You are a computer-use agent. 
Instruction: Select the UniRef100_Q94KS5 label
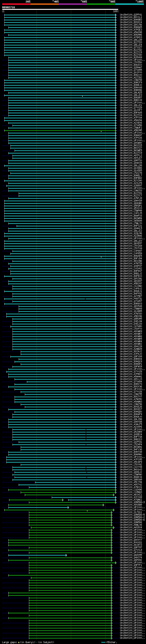[131, 163]
